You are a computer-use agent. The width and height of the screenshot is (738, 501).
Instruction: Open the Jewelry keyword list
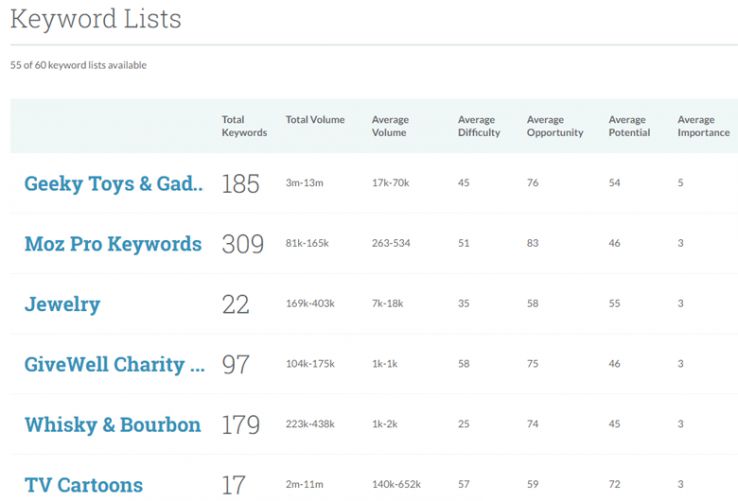click(x=62, y=304)
